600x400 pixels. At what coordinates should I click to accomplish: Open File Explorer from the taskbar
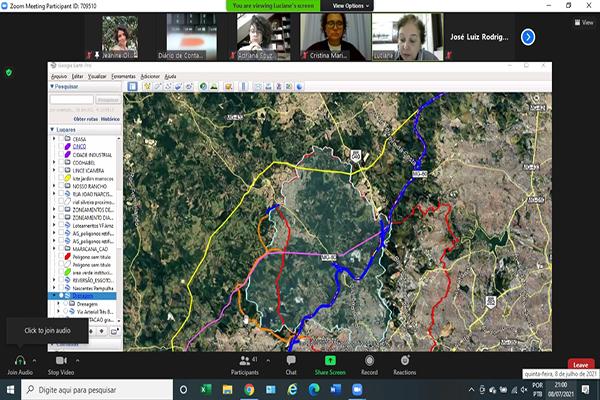click(227, 390)
